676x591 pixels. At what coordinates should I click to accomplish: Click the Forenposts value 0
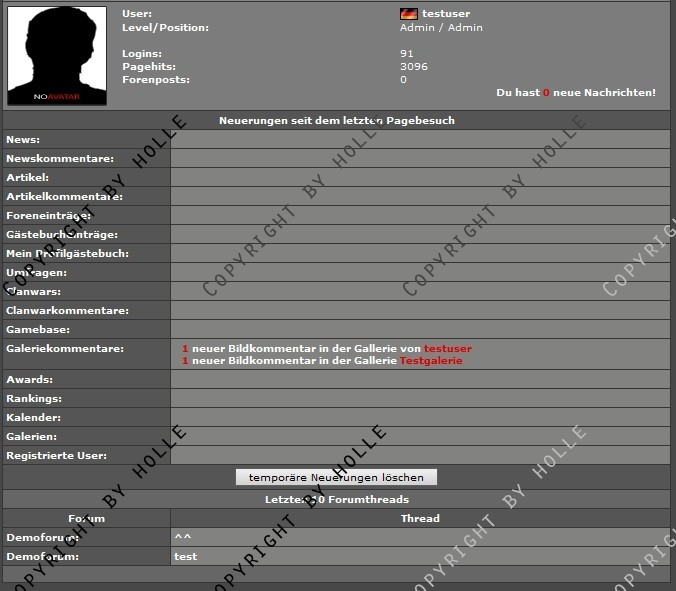pyautogui.click(x=403, y=79)
